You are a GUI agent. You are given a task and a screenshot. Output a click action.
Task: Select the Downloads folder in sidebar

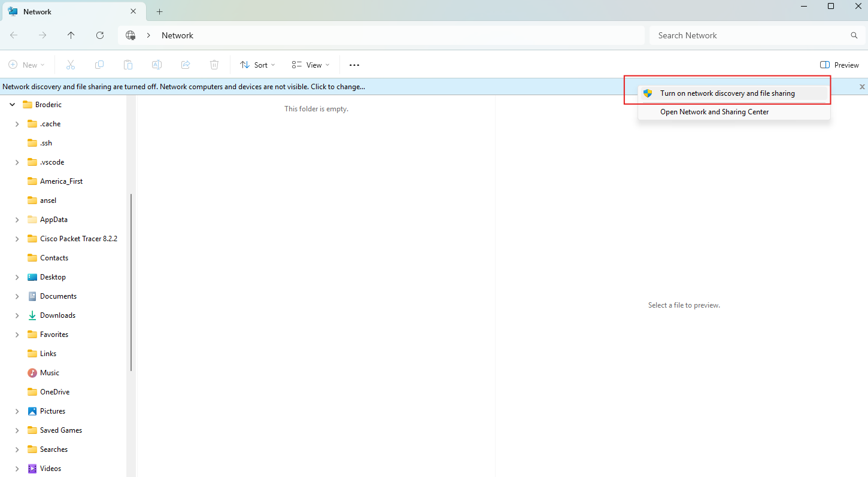pos(57,315)
